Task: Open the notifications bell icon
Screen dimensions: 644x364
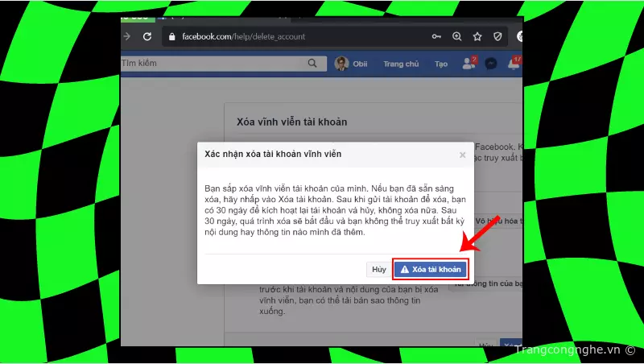Action: click(513, 64)
